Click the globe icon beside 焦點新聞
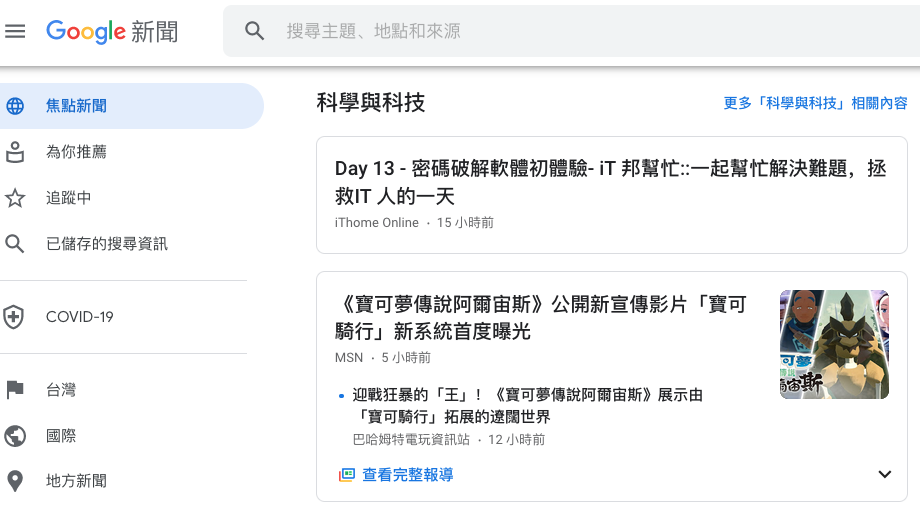The height and width of the screenshot is (510, 920). tap(15, 106)
